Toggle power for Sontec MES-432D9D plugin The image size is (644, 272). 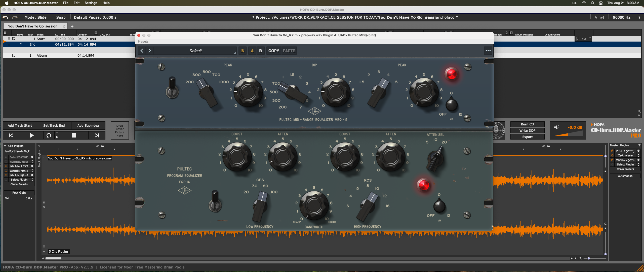tap(6, 157)
